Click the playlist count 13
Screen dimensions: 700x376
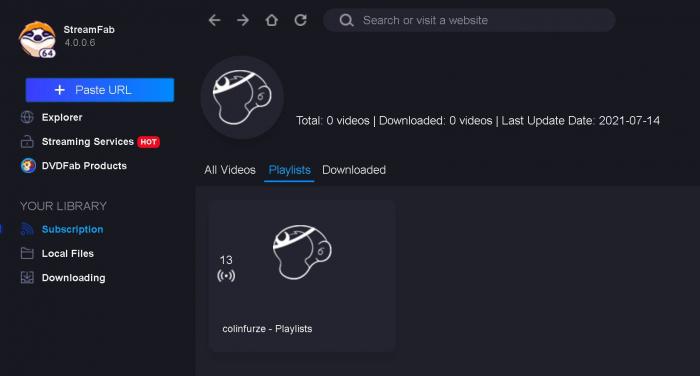click(226, 260)
